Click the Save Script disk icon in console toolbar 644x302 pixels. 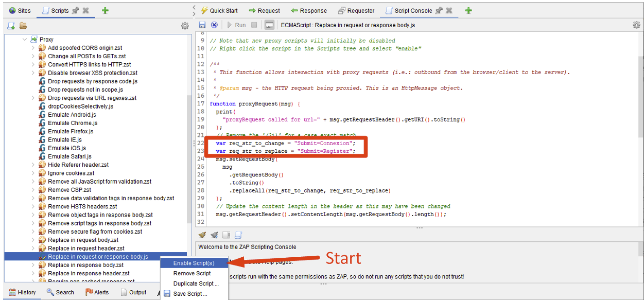coord(202,25)
